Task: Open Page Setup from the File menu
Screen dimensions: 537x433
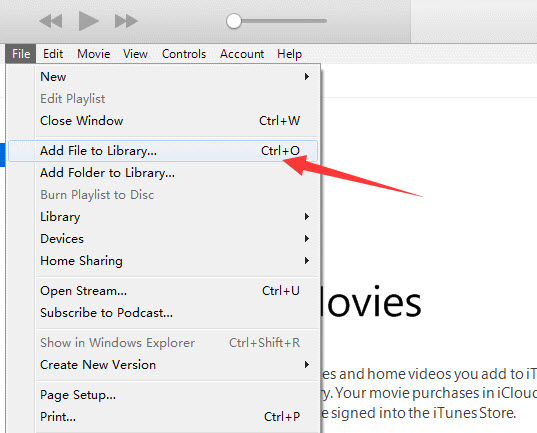Action: (163, 395)
